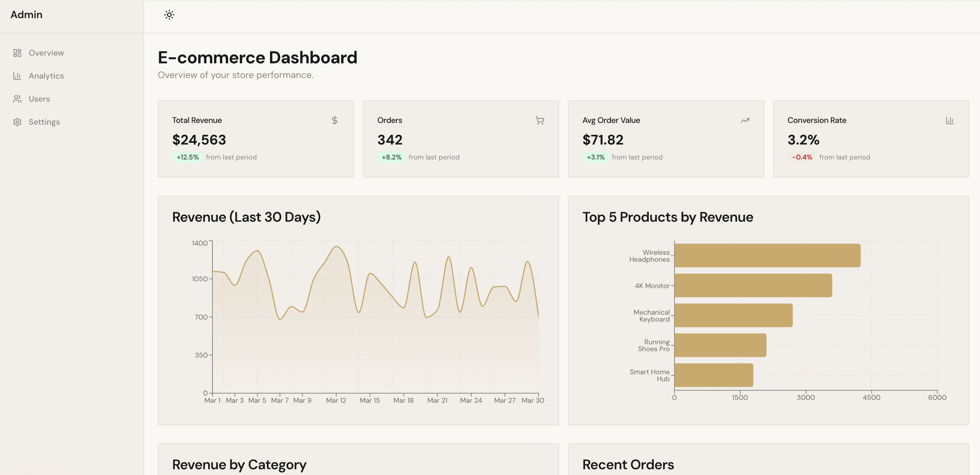Click the Settings gear icon in sidebar
The width and height of the screenshot is (980, 475).
[x=17, y=122]
